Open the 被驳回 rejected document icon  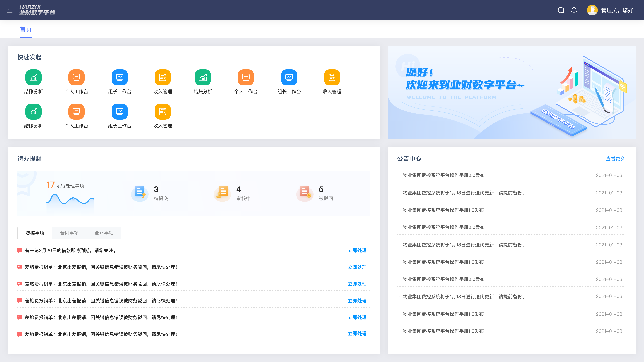coord(305,192)
